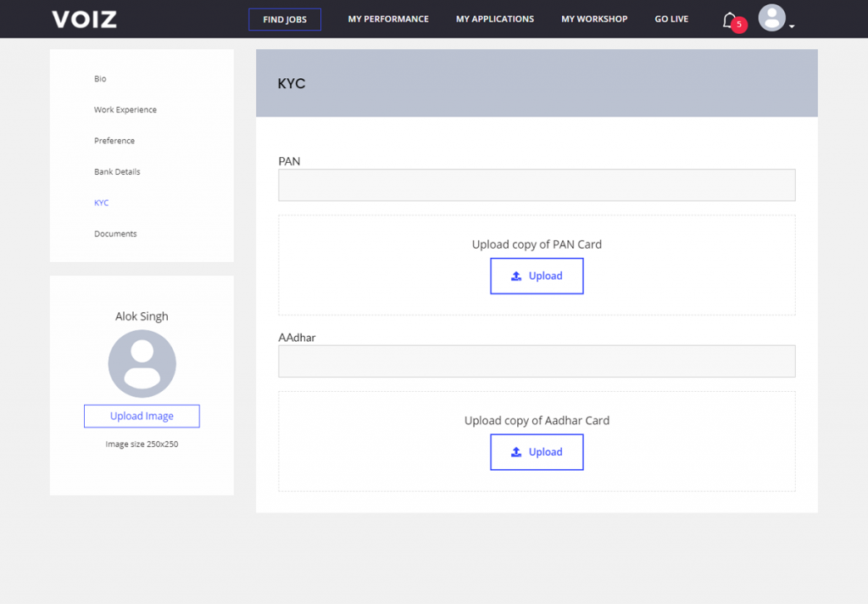Screen dimensions: 868x604
Task: Open the user avatar menu in the header
Action: (771, 18)
